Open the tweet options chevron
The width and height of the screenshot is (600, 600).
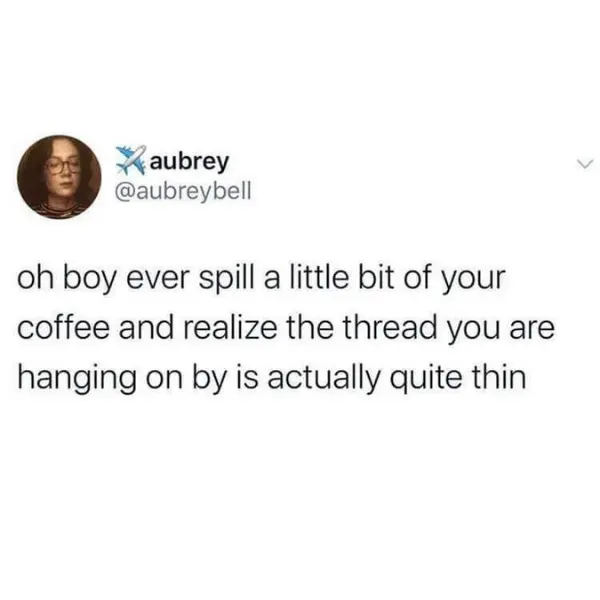tap(585, 164)
